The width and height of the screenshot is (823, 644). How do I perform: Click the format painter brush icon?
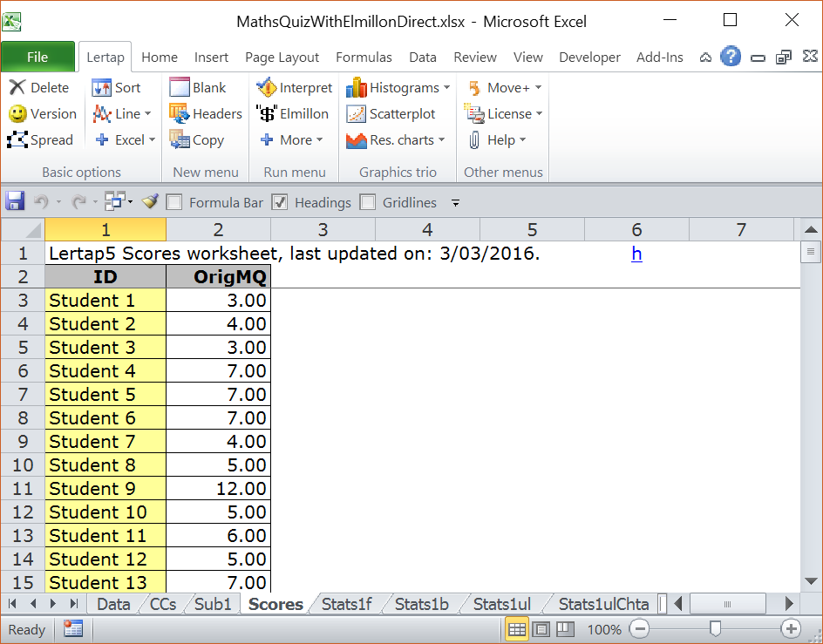pos(150,202)
